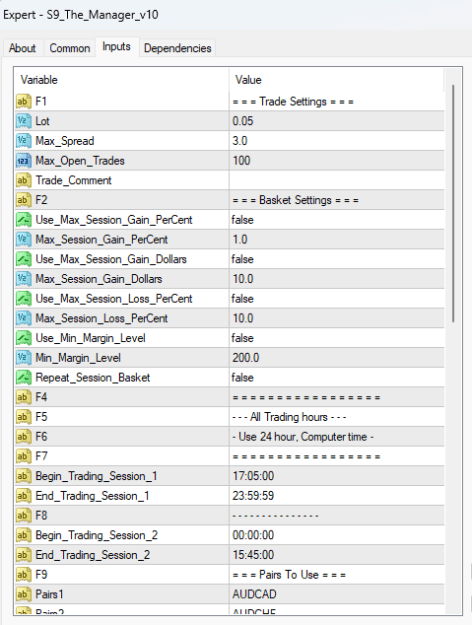
Task: Select the Begin_Trading_Session_2 variable name
Action: tap(96, 535)
